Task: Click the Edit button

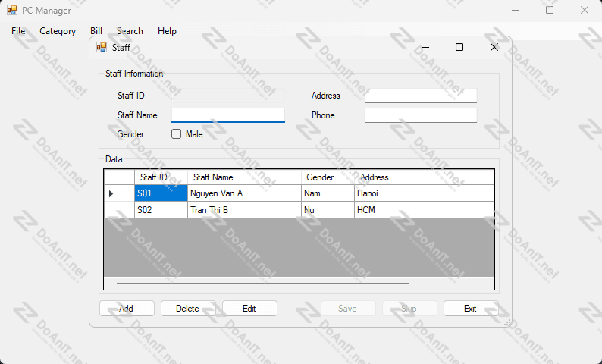Action: click(249, 309)
